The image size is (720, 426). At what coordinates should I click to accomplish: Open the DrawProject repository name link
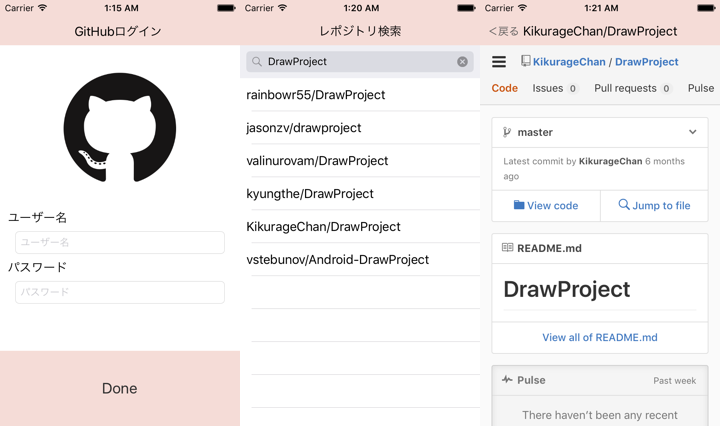[x=647, y=62]
